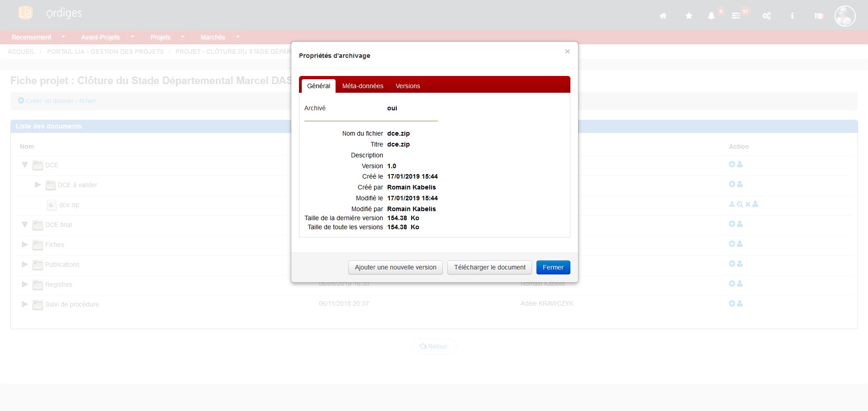Select the Registres folder name
Screen dimensions: 868x411
point(59,284)
